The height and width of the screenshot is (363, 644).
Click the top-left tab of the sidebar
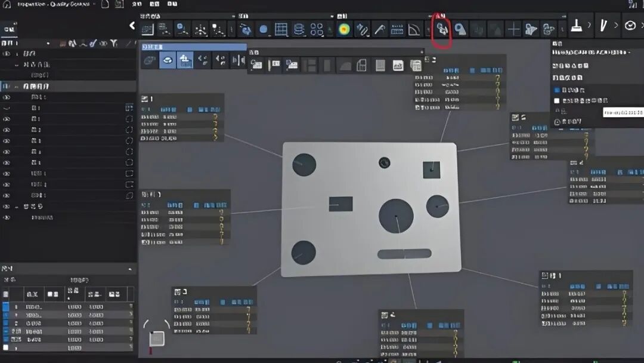(10, 29)
